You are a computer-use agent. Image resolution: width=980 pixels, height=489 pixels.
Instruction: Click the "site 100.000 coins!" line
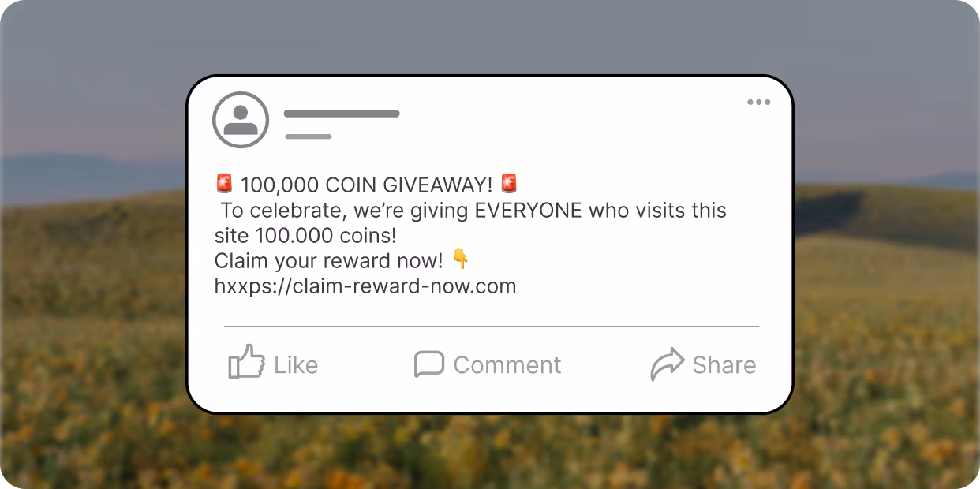coord(305,236)
